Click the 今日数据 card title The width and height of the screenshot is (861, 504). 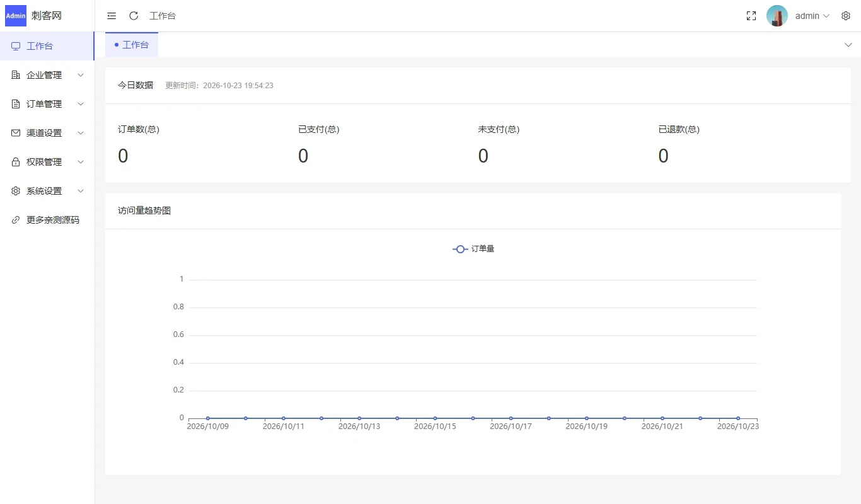(x=136, y=85)
